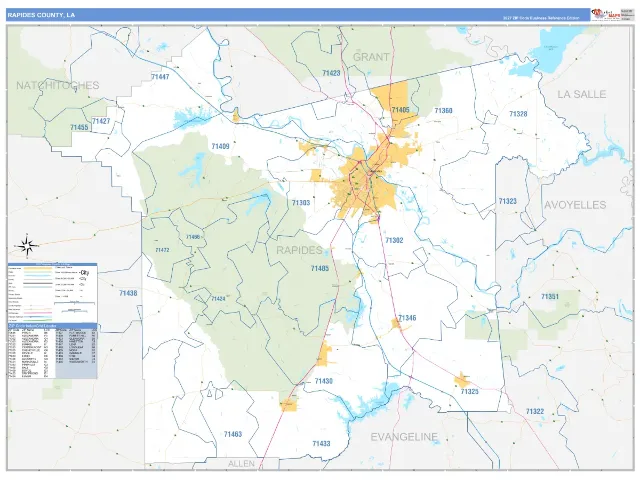Select ZIP code 71323 label
This screenshot has height=480, width=640.
click(508, 201)
